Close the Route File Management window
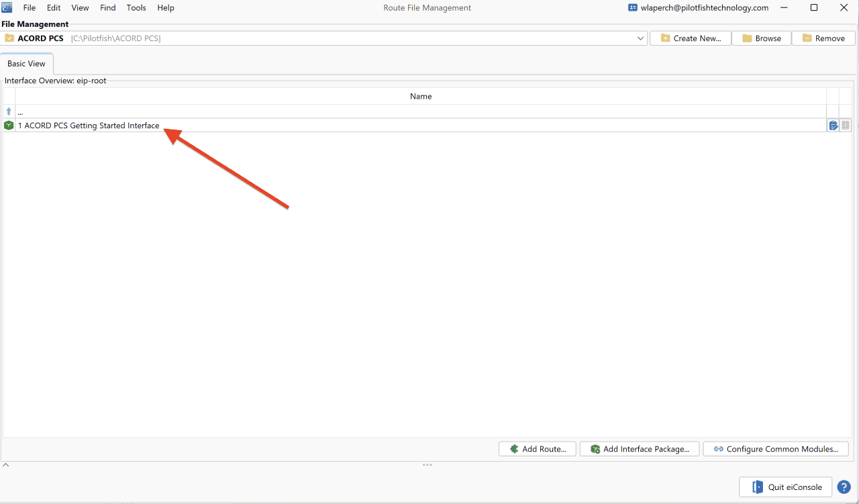The width and height of the screenshot is (859, 504). tap(844, 8)
